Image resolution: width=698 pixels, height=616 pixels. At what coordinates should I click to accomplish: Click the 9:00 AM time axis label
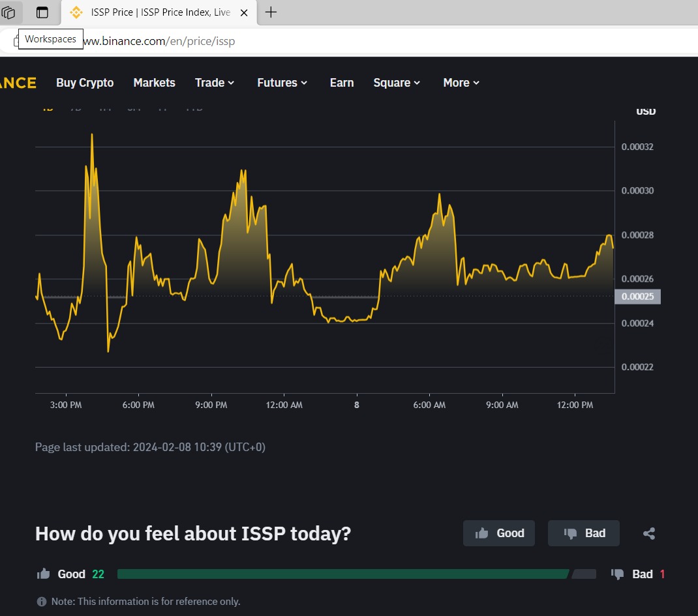click(502, 405)
